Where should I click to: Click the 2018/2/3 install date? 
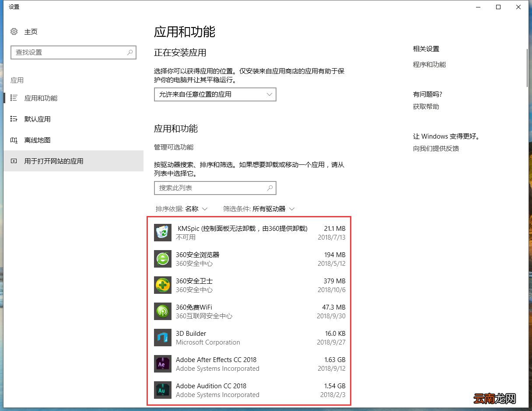pyautogui.click(x=333, y=395)
